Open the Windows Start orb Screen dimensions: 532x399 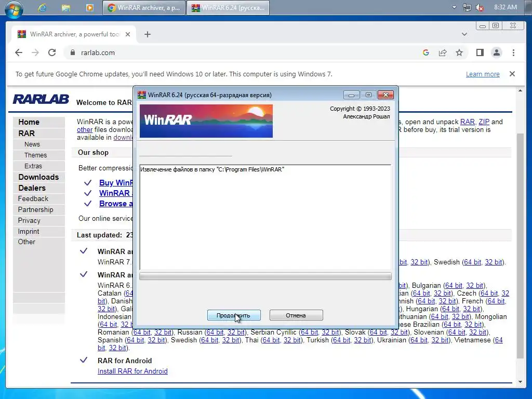pos(14,8)
